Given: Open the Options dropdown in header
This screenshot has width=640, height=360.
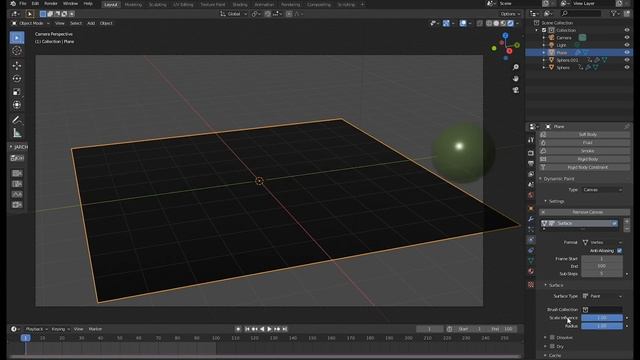Looking at the screenshot, I should (510, 14).
